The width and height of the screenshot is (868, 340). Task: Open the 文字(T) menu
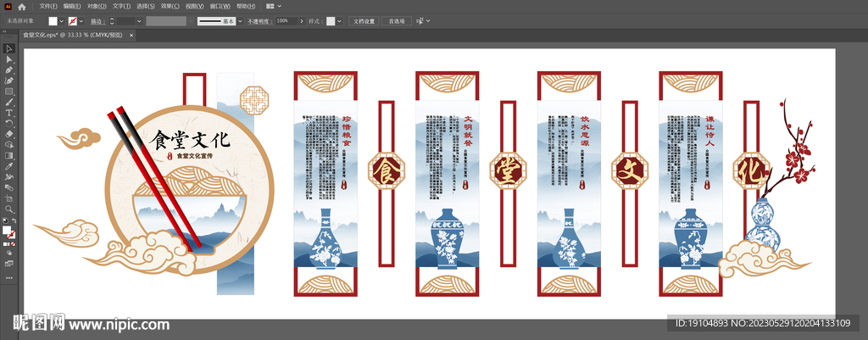(121, 6)
